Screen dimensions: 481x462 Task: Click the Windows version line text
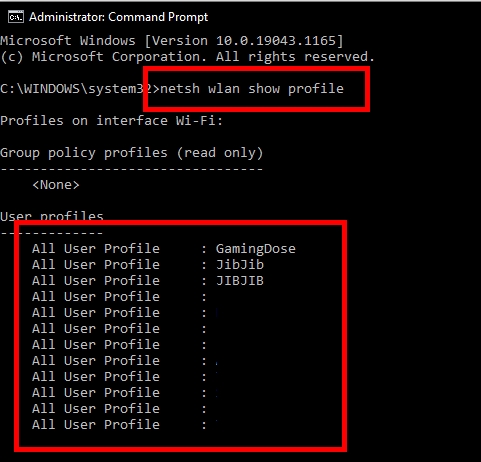(x=171, y=41)
